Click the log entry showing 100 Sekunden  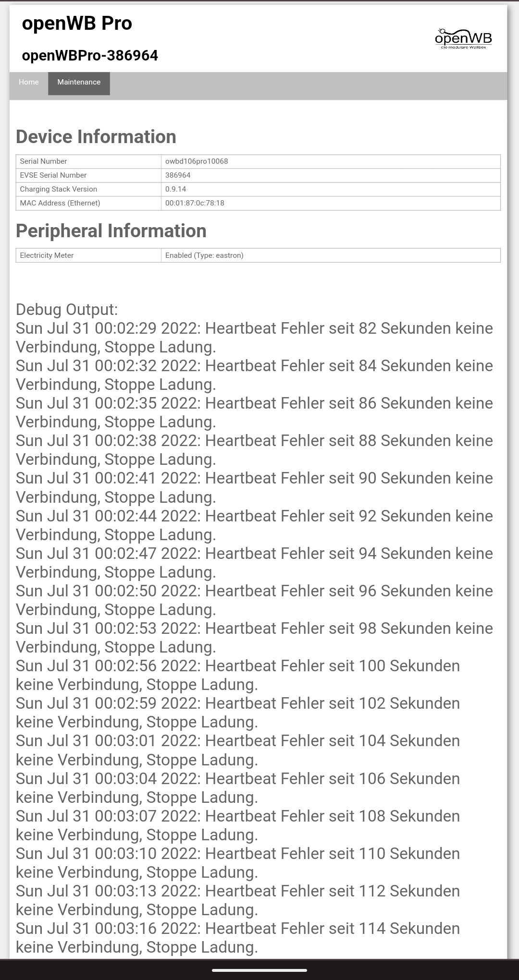click(x=238, y=675)
